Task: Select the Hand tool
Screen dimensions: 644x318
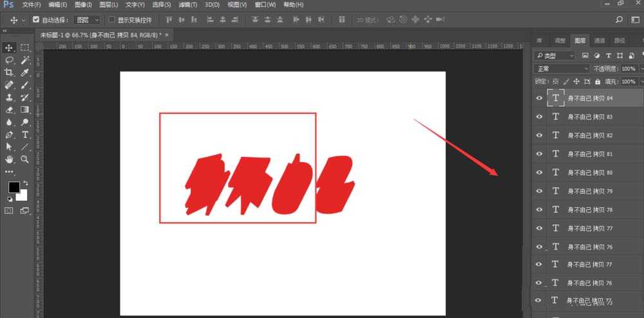Action: (x=10, y=159)
